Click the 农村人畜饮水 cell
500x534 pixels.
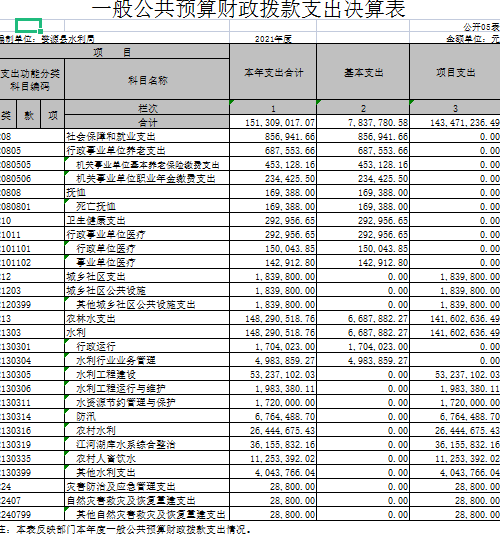pyautogui.click(x=147, y=458)
